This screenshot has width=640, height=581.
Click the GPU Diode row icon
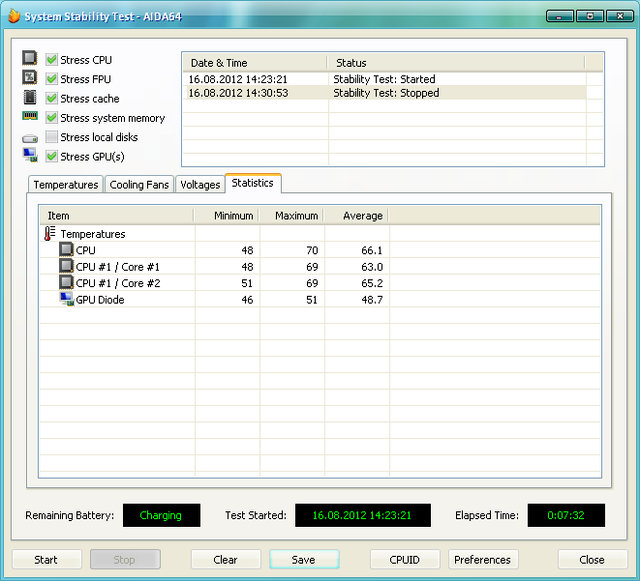coord(66,300)
